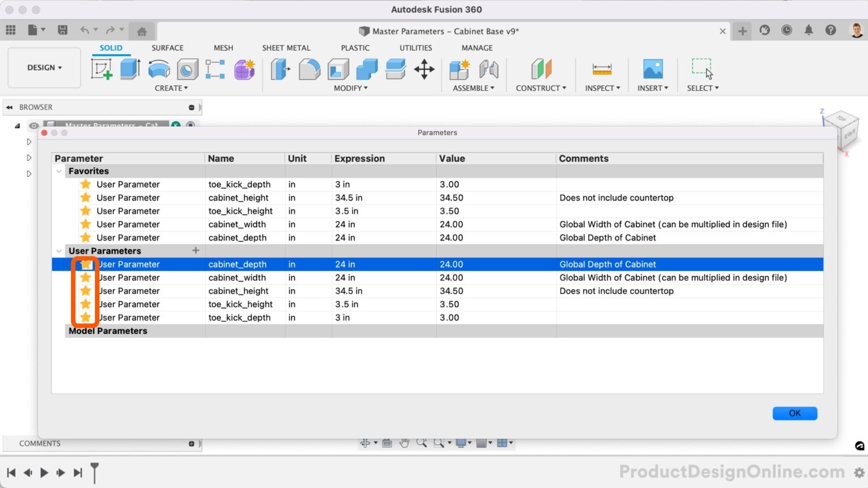The image size is (868, 488).
Task: Unfavorite the toe_kick_depth user parameter star
Action: 85,317
